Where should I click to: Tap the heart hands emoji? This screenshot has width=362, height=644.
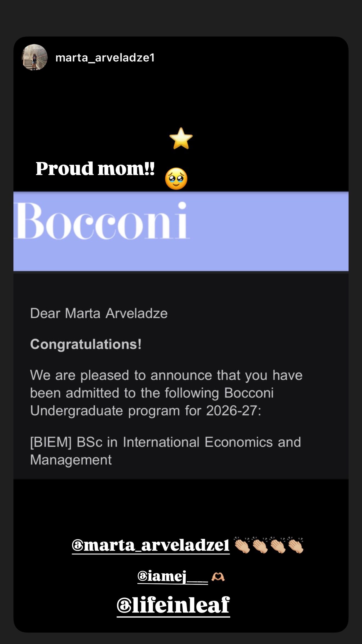[x=218, y=577]
